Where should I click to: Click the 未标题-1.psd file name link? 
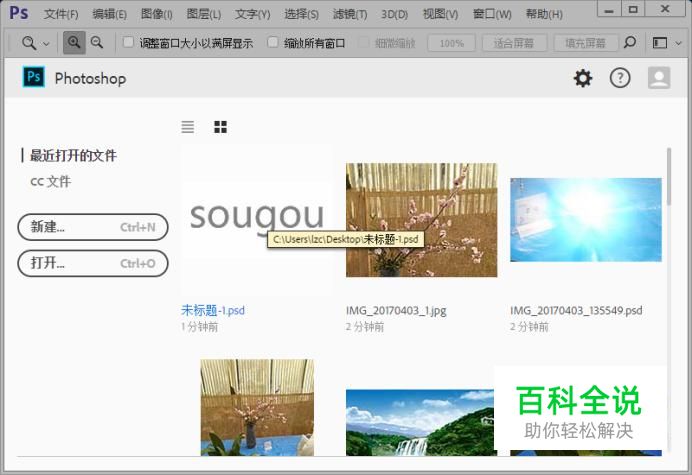click(x=213, y=310)
